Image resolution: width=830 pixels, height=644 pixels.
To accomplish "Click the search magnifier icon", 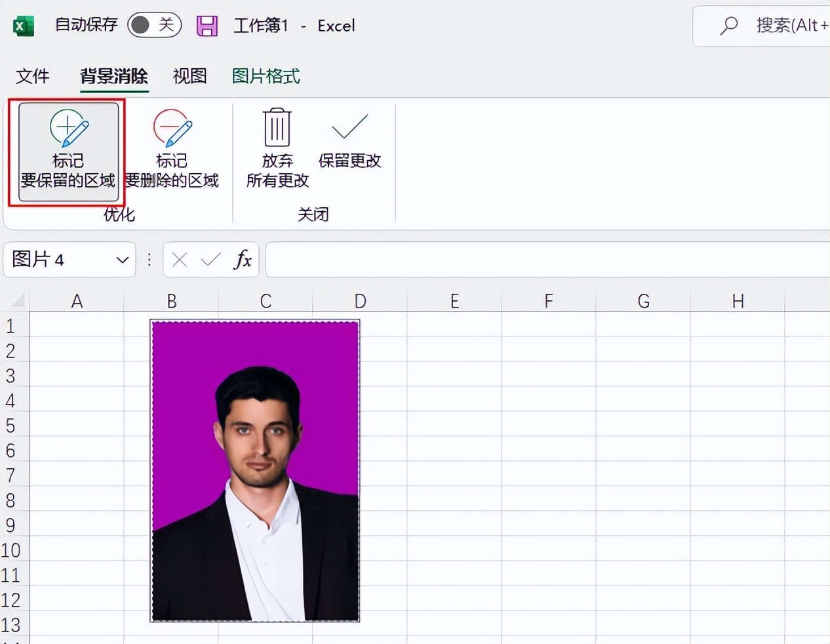I will click(729, 26).
